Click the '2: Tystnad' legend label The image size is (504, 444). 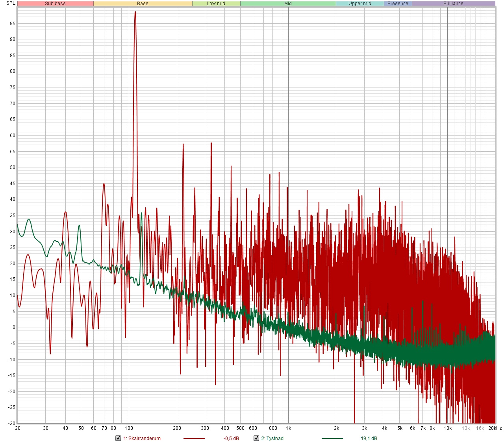pos(272,438)
